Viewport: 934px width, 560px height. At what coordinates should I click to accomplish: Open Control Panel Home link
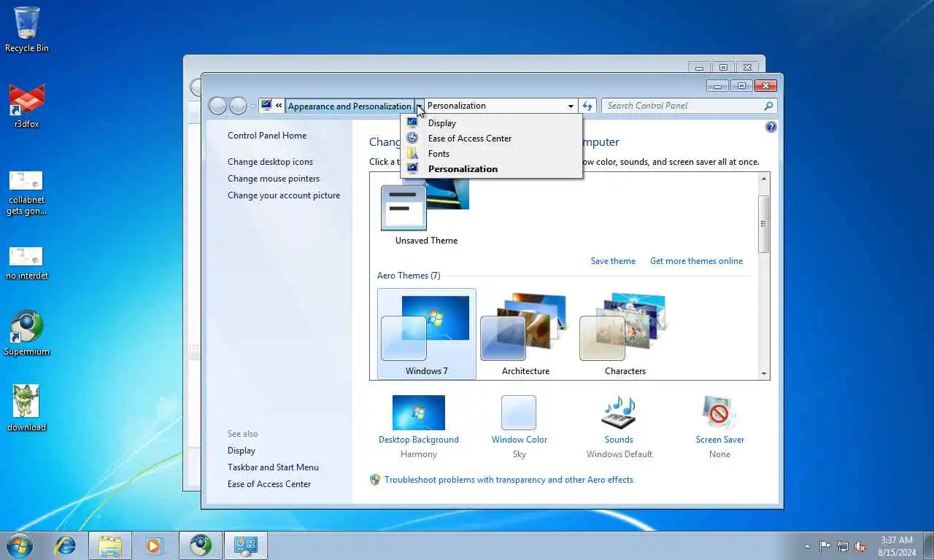(267, 136)
